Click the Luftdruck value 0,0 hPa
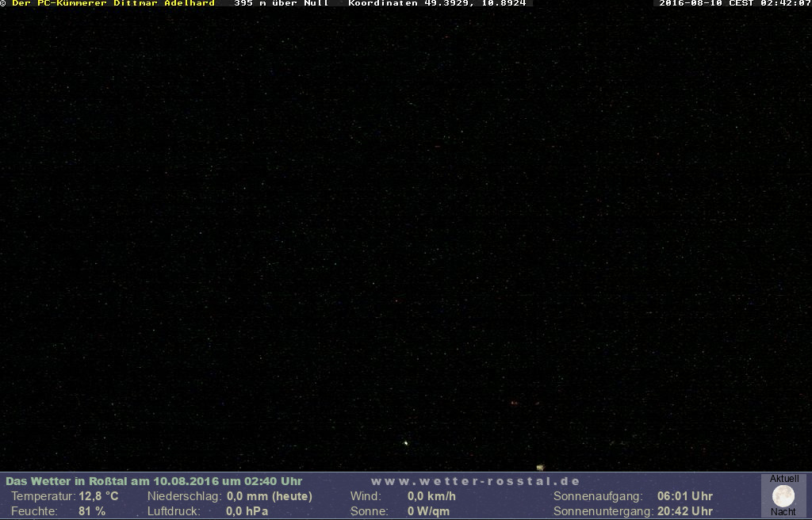The height and width of the screenshot is (520, 812). click(247, 511)
